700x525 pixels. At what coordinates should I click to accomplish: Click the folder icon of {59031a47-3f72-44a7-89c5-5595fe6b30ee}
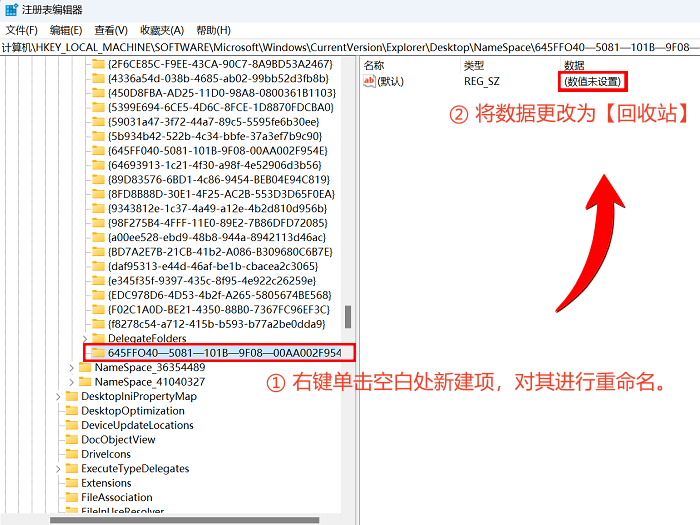pos(98,122)
